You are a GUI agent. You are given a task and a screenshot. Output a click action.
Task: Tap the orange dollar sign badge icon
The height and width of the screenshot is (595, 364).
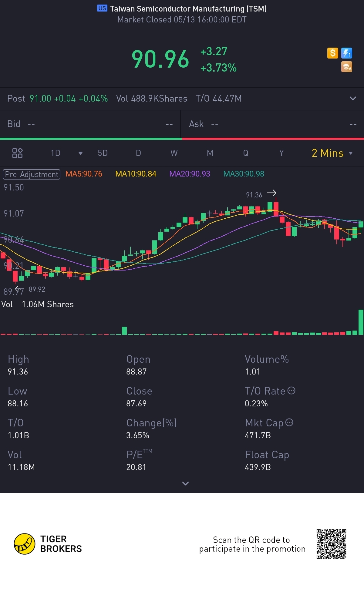(x=332, y=53)
